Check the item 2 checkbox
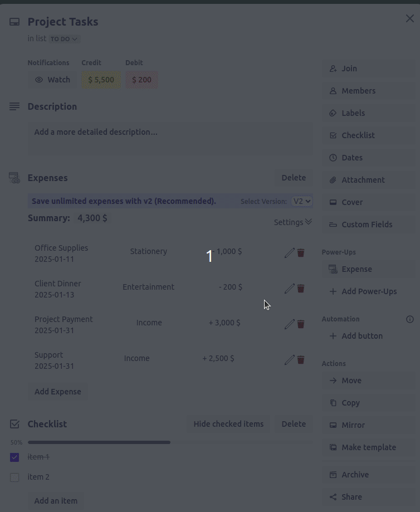 pos(14,477)
